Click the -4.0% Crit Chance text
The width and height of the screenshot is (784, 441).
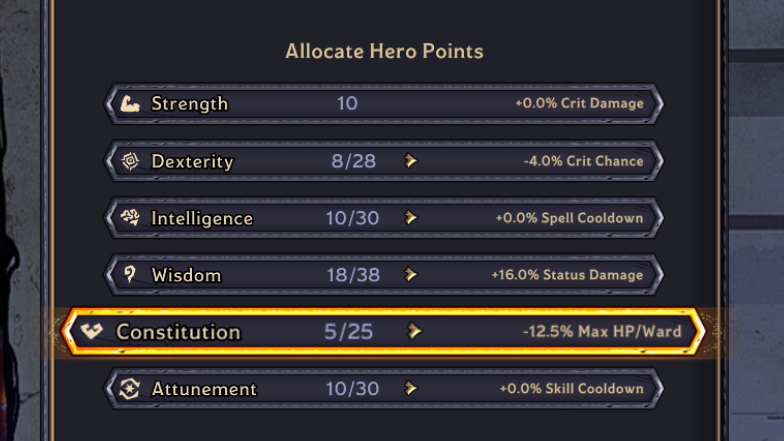584,161
